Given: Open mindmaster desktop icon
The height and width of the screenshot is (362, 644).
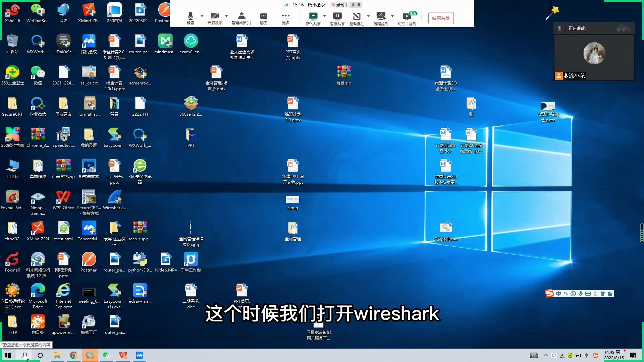Looking at the screenshot, I should click(x=165, y=44).
